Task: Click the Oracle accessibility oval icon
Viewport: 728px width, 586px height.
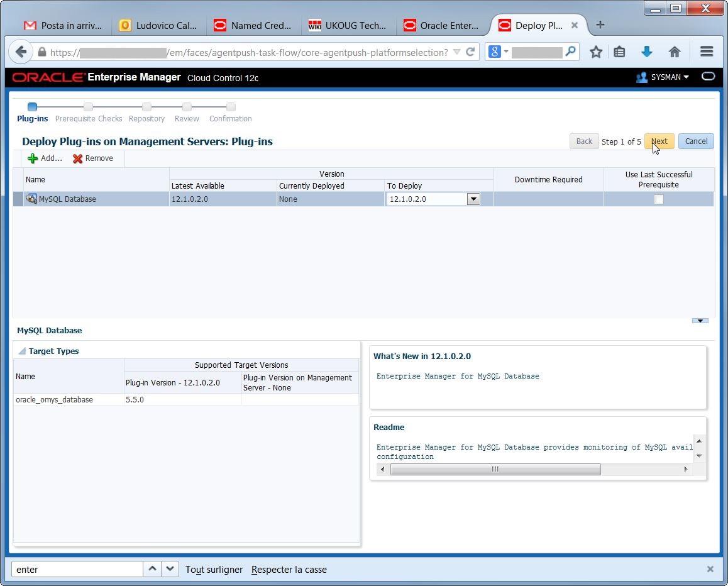Action: click(708, 77)
